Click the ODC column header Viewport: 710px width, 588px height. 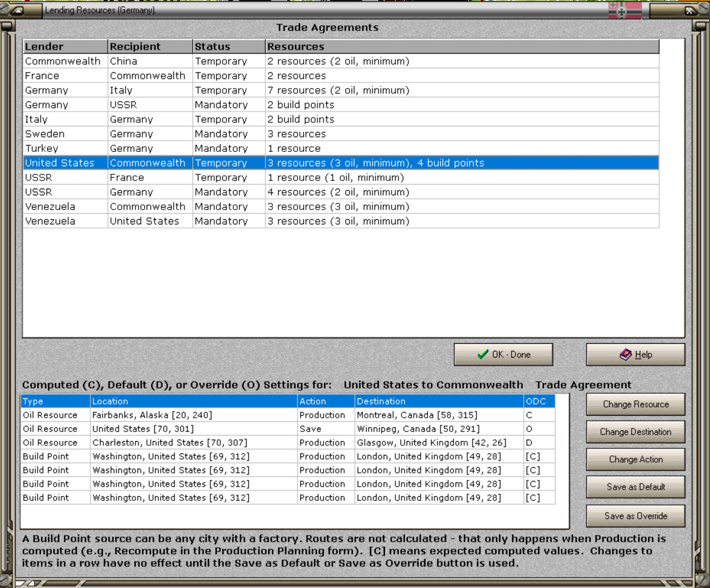[539, 401]
